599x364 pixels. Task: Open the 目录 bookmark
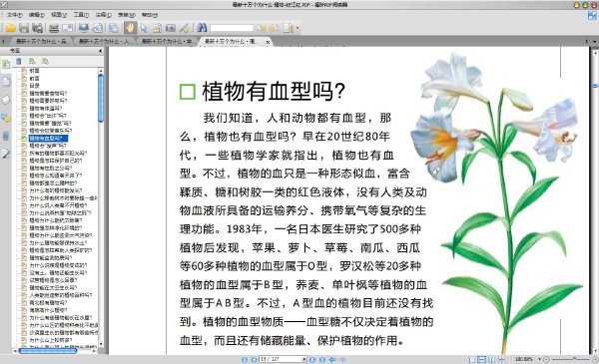tap(34, 86)
